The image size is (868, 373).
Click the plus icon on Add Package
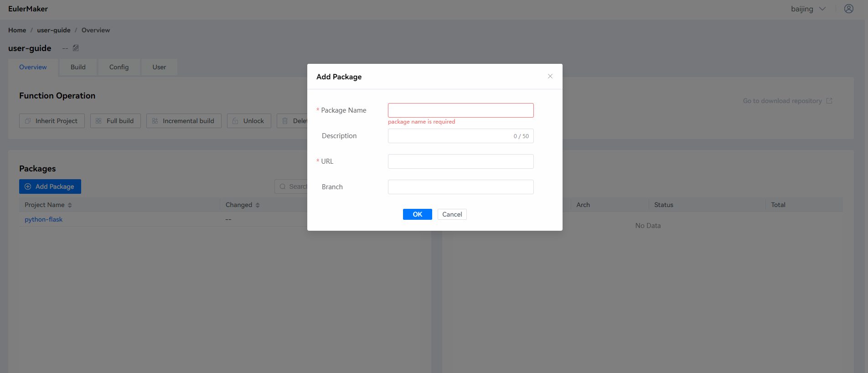pos(28,186)
